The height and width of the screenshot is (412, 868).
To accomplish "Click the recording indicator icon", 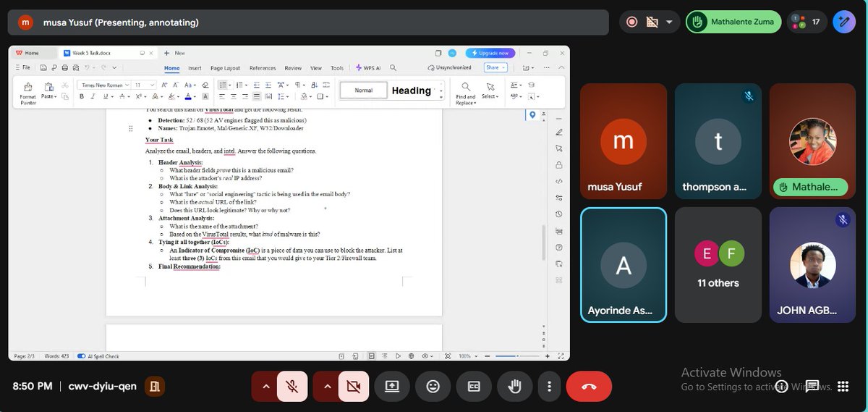I will pyautogui.click(x=631, y=22).
